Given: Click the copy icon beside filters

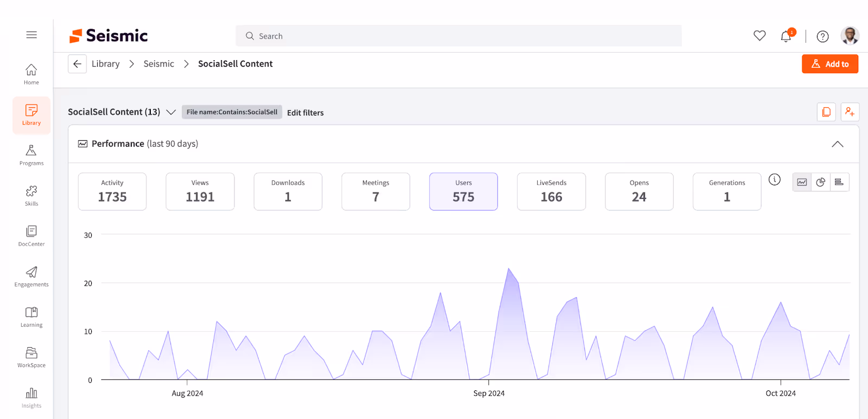Looking at the screenshot, I should click(x=826, y=112).
